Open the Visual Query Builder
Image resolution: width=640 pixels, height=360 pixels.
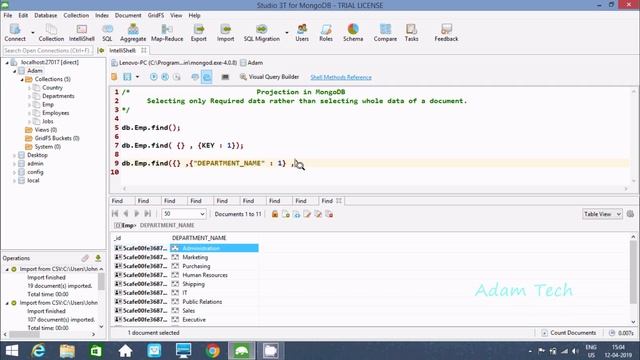(269, 77)
